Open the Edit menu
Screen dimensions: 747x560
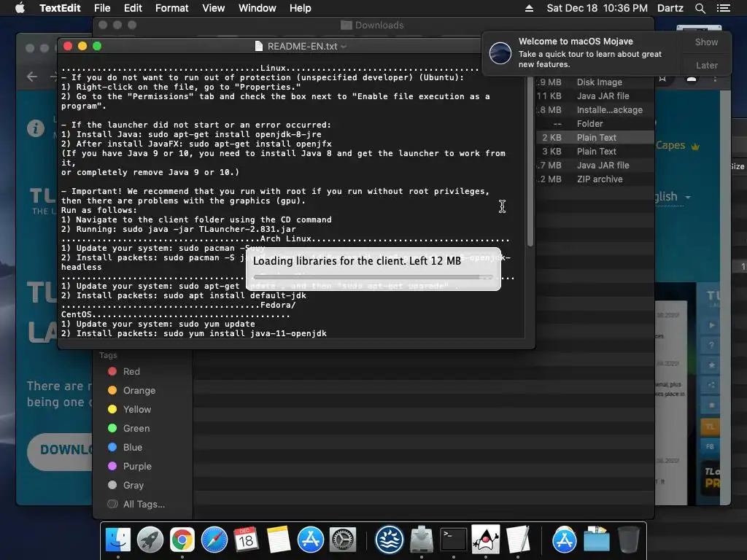(x=133, y=8)
